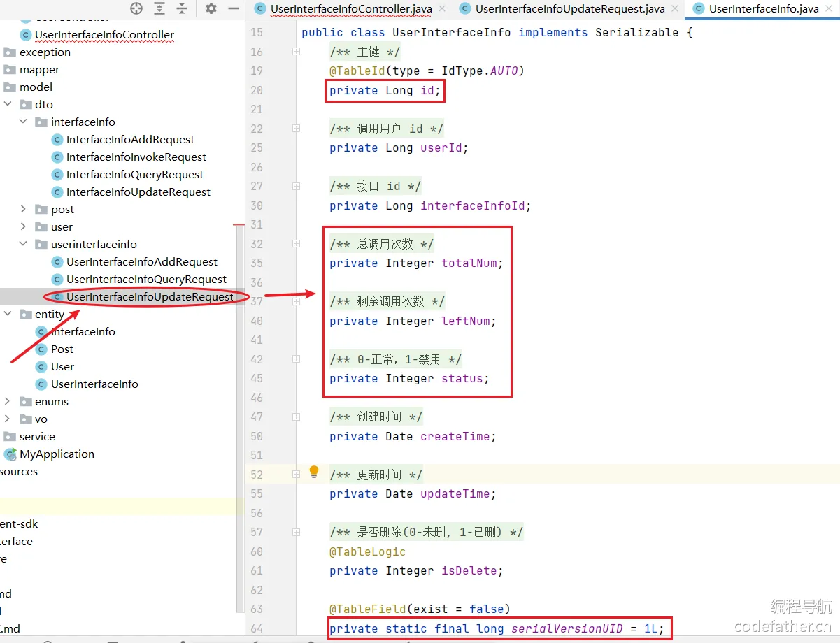Image resolution: width=840 pixels, height=643 pixels.
Task: Click the Serializable interface name
Action: click(637, 32)
